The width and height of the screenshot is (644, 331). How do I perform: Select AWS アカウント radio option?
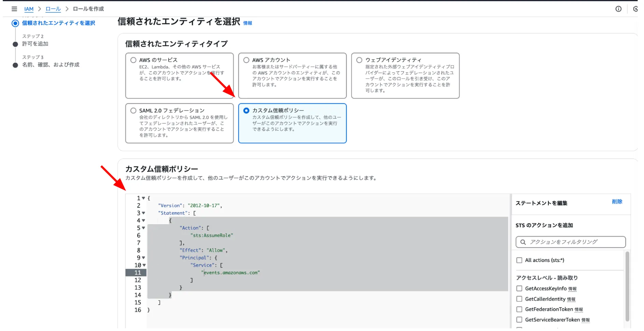(246, 60)
